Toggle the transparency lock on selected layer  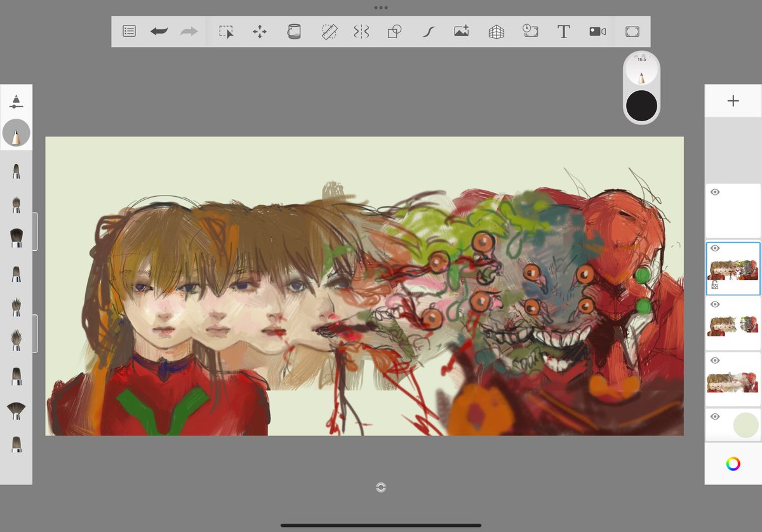pyautogui.click(x=715, y=286)
